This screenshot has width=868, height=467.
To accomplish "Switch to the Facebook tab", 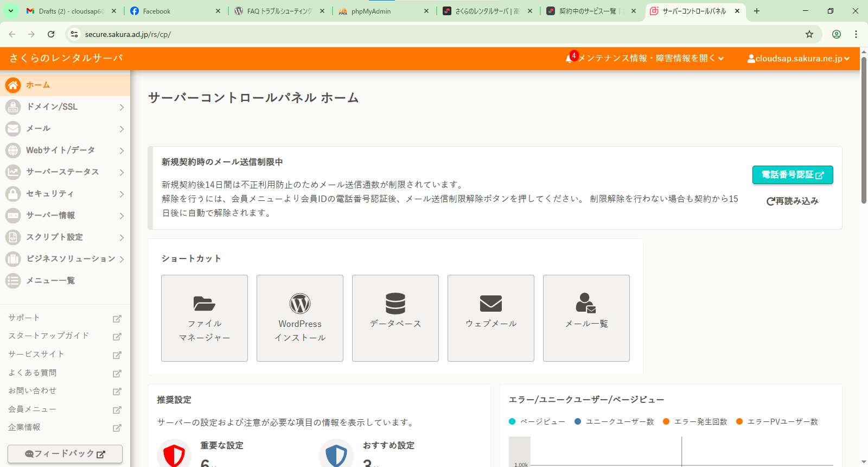I will pyautogui.click(x=176, y=11).
